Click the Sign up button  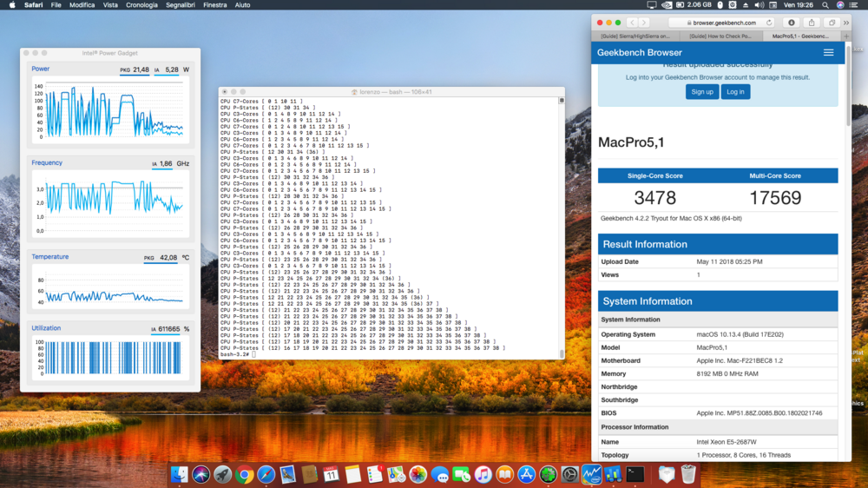tap(701, 92)
